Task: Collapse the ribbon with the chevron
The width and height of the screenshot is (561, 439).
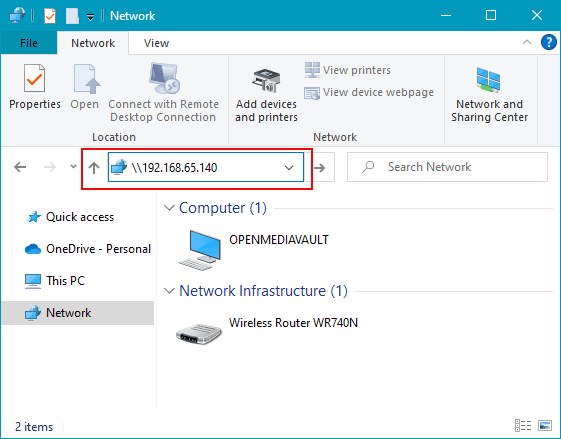Action: click(x=527, y=43)
